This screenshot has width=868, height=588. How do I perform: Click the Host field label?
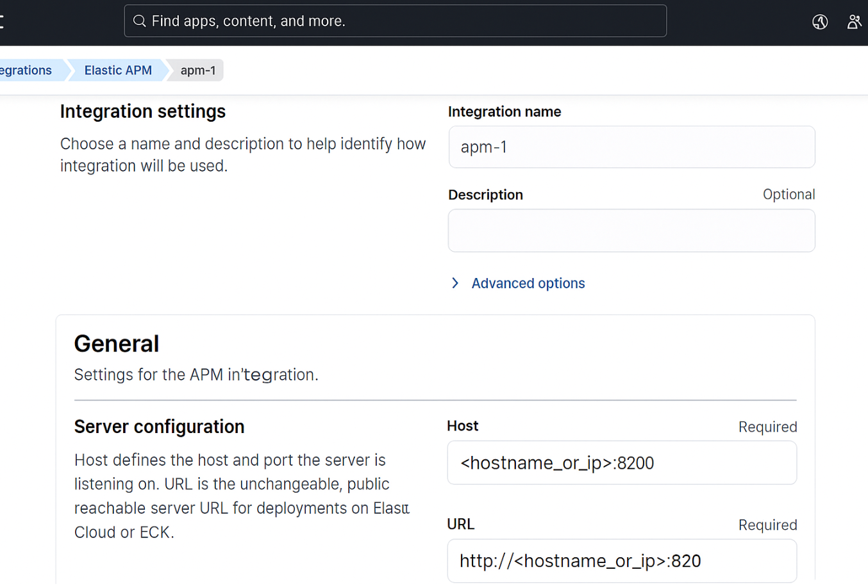(462, 426)
